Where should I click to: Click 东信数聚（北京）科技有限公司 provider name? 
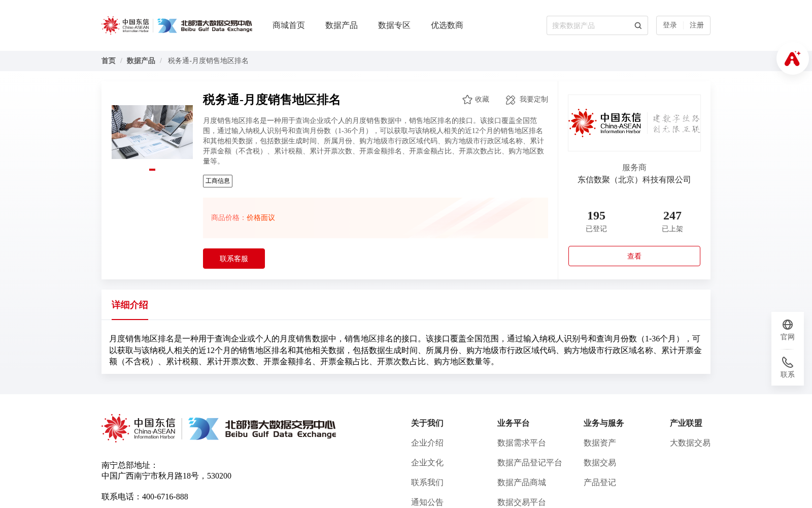[x=634, y=180]
